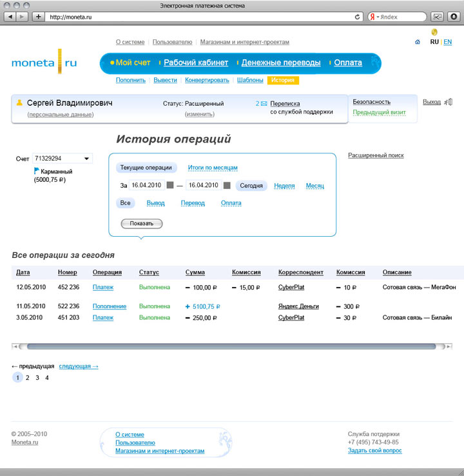Open the Расширенный поиск link
This screenshot has width=464, height=476.
pyautogui.click(x=376, y=155)
